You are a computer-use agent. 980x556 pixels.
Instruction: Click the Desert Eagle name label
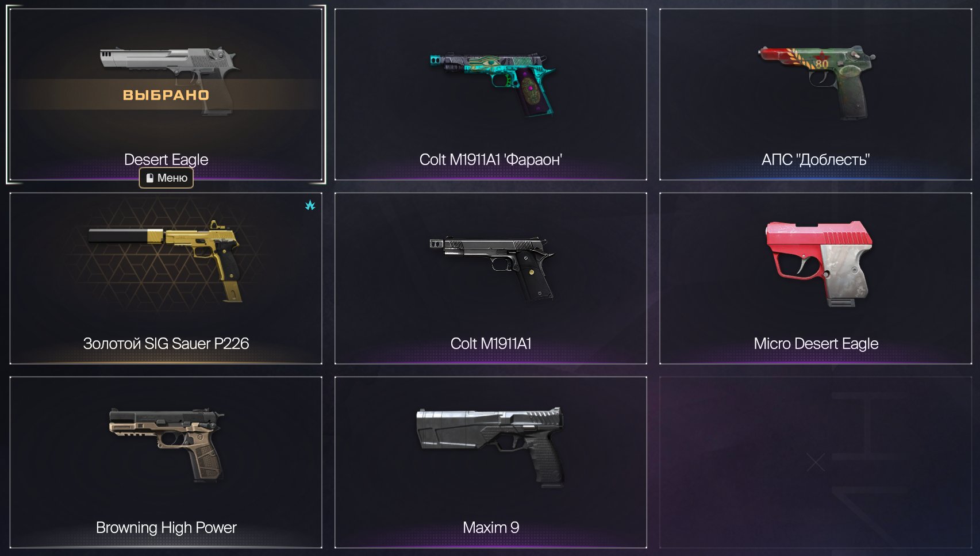[166, 159]
